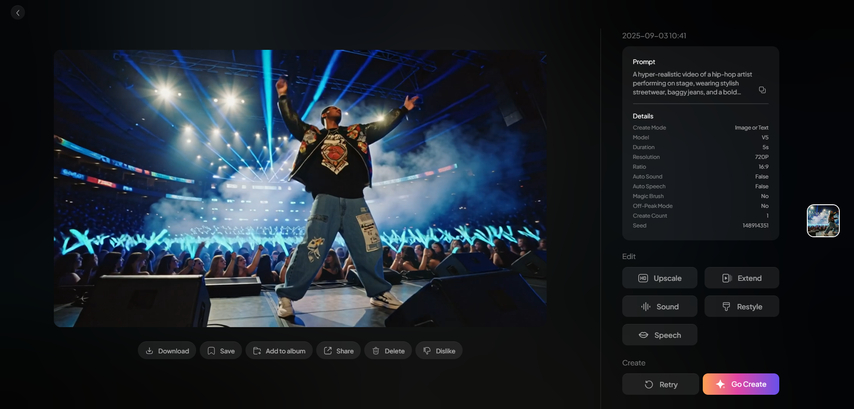Screen dimensions: 854x409
Task: Click the ratio value 16:9
Action: pyautogui.click(x=764, y=167)
